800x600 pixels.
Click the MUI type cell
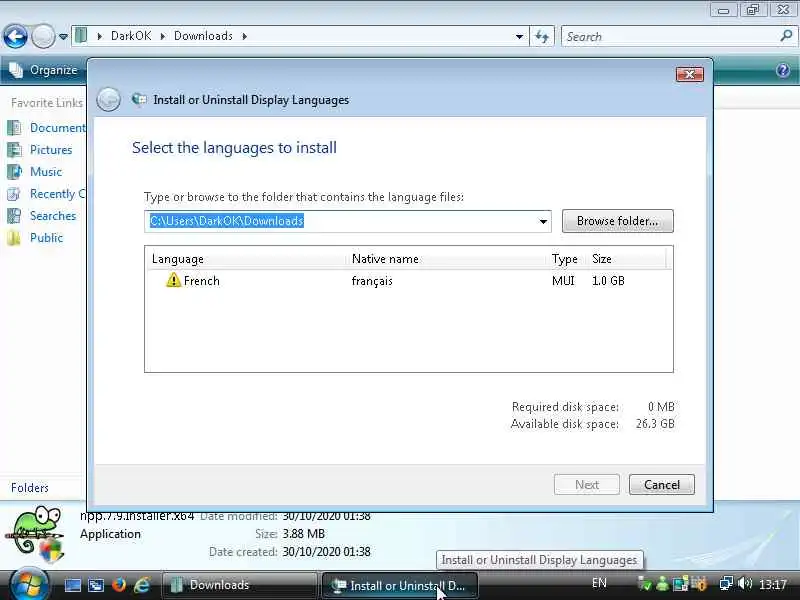[x=563, y=281]
